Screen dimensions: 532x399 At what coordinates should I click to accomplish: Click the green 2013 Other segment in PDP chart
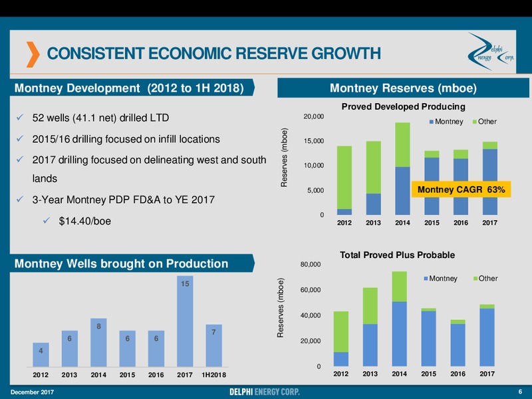pyautogui.click(x=373, y=168)
